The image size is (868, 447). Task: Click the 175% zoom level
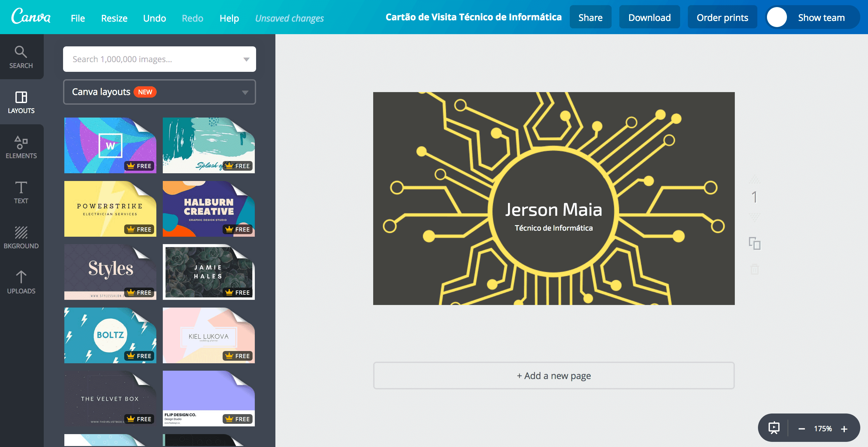click(x=823, y=428)
